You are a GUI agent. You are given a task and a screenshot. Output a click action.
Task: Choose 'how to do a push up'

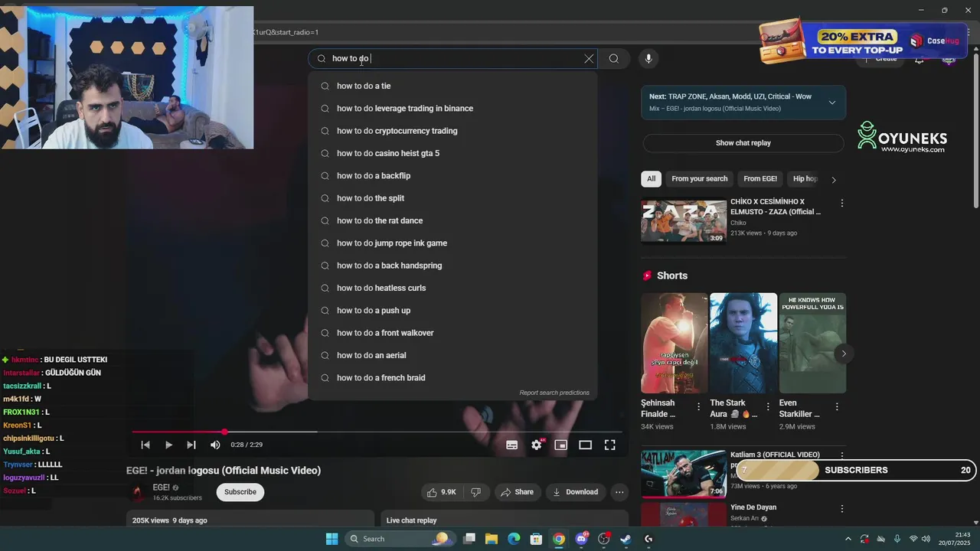point(452,311)
